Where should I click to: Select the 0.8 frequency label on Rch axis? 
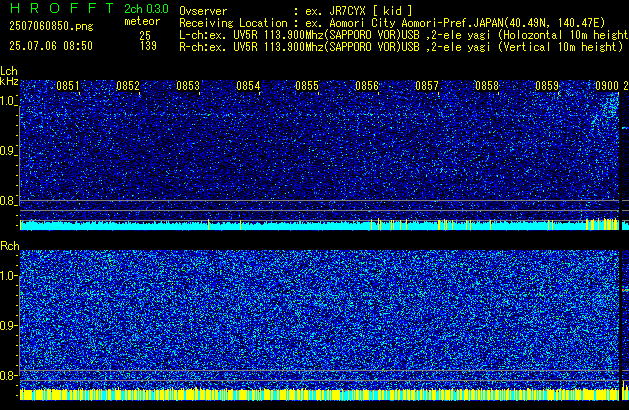coord(8,375)
